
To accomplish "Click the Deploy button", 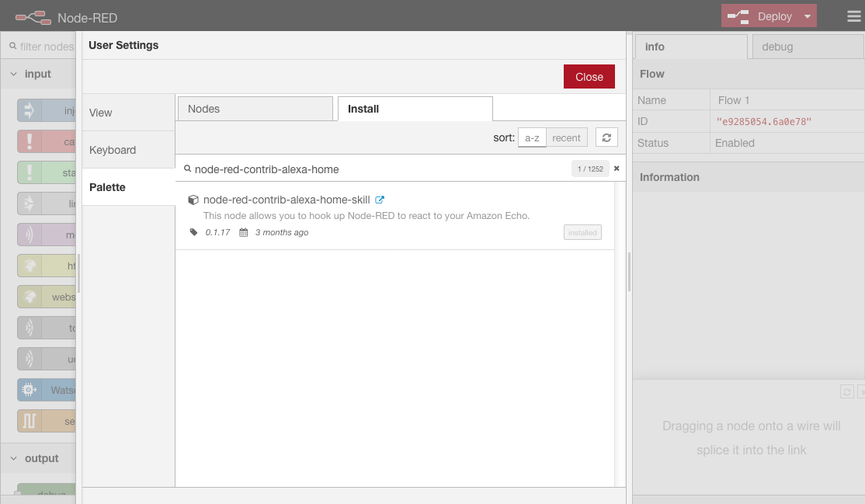I will pos(761,16).
